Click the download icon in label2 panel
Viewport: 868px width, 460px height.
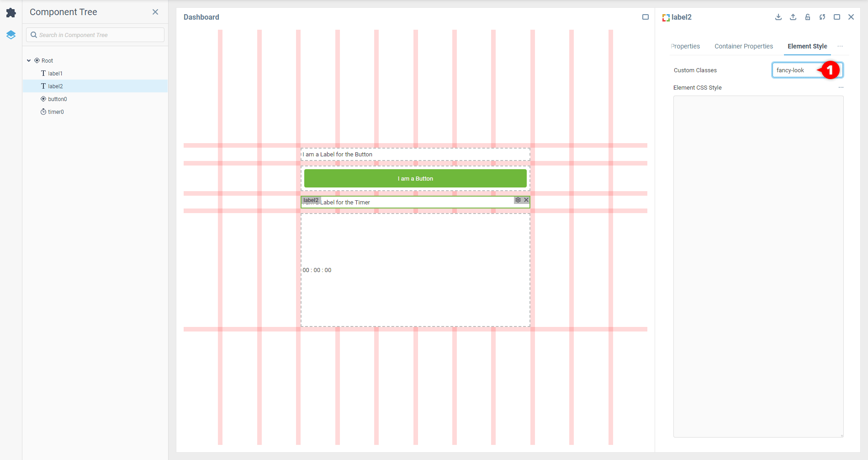pyautogui.click(x=778, y=17)
